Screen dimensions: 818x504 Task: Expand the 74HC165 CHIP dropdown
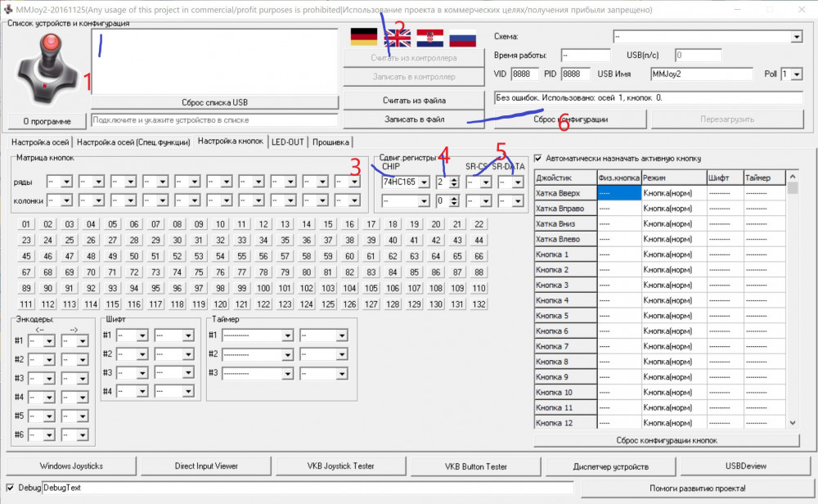point(423,182)
